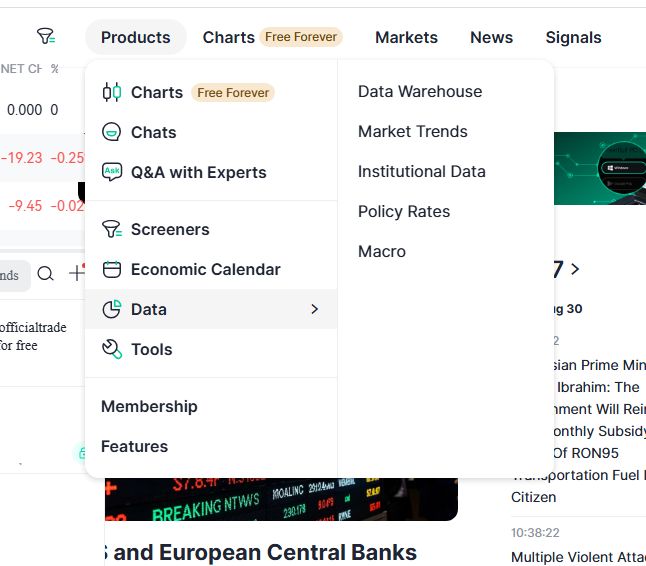The height and width of the screenshot is (566, 646).
Task: Expand the 7x24 news section arrow
Action: [575, 269]
